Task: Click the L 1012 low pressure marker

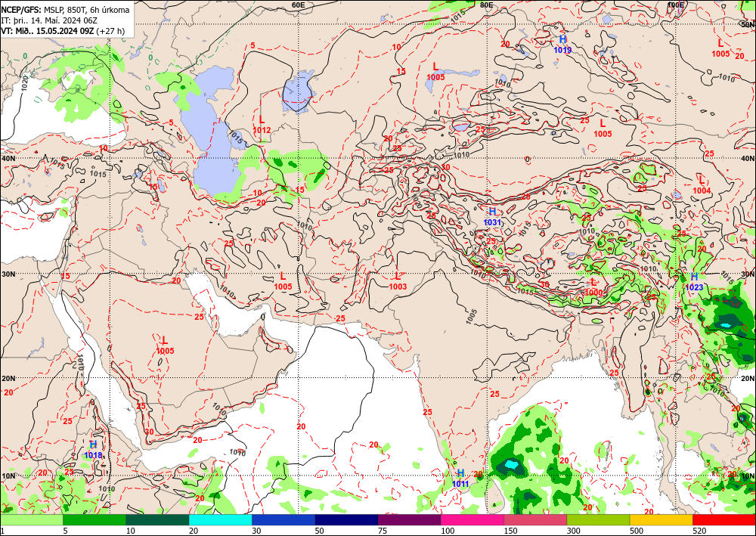Action: [262, 124]
